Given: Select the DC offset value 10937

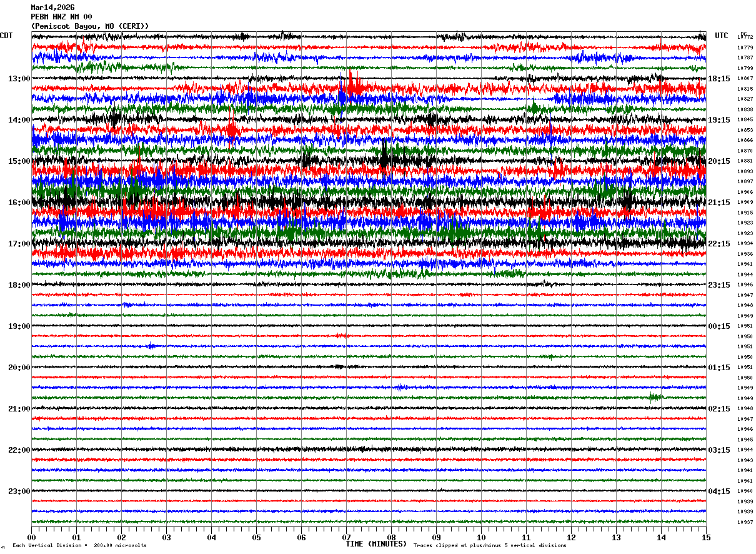Looking at the screenshot, I should (x=745, y=522).
